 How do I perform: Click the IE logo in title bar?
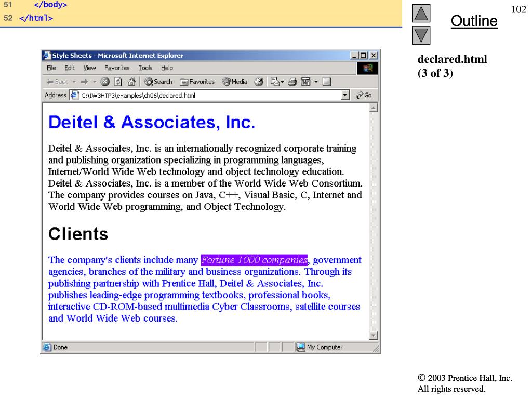(47, 55)
